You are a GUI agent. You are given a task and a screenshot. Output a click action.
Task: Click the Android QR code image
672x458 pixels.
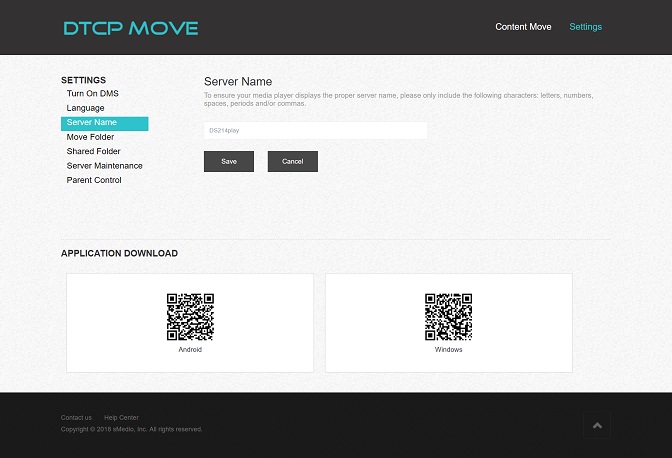(x=190, y=317)
